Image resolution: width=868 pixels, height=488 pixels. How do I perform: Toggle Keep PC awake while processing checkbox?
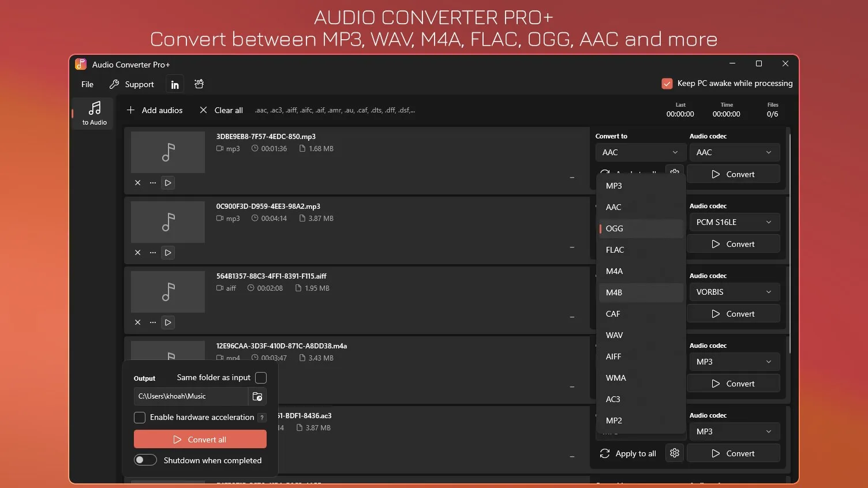pyautogui.click(x=667, y=84)
